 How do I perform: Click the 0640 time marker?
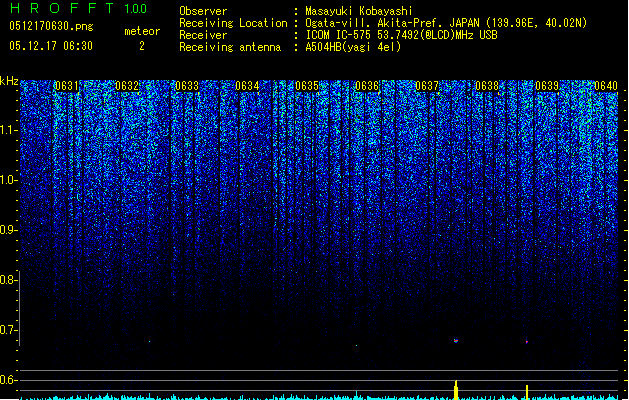pos(606,86)
